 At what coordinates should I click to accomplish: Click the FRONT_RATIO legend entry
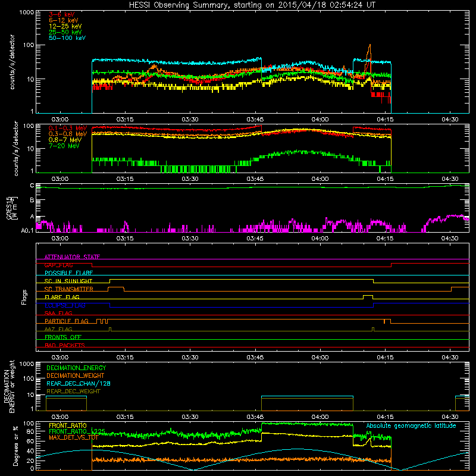pyautogui.click(x=68, y=425)
